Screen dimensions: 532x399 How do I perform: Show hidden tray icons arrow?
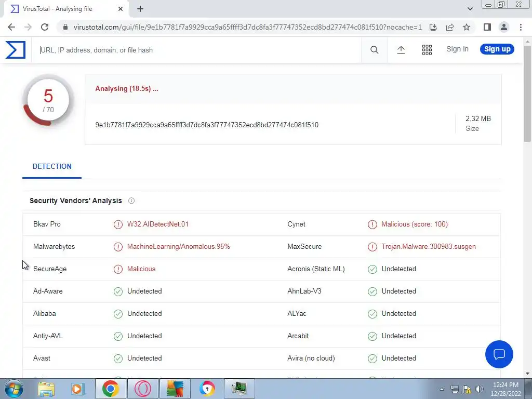tap(442, 389)
